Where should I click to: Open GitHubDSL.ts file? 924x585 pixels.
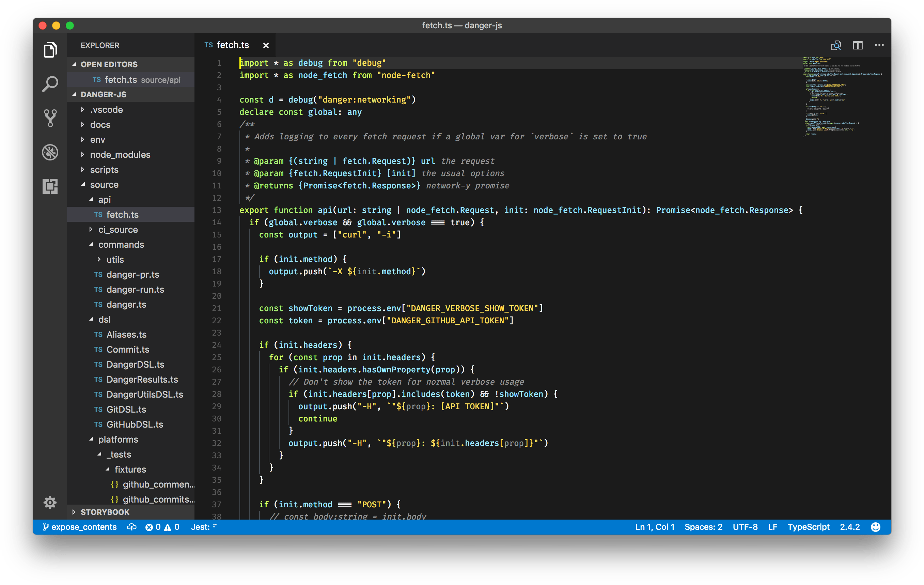[x=131, y=424]
